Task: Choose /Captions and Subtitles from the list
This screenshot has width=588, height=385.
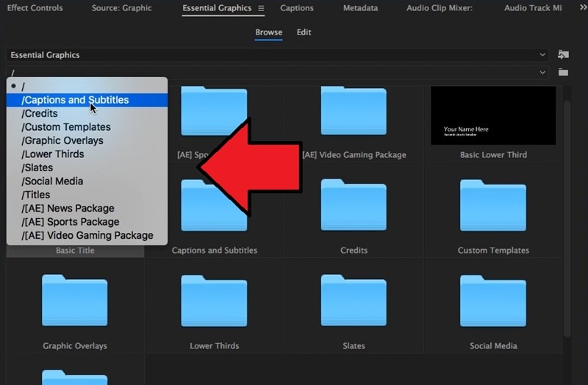Action: pos(87,100)
